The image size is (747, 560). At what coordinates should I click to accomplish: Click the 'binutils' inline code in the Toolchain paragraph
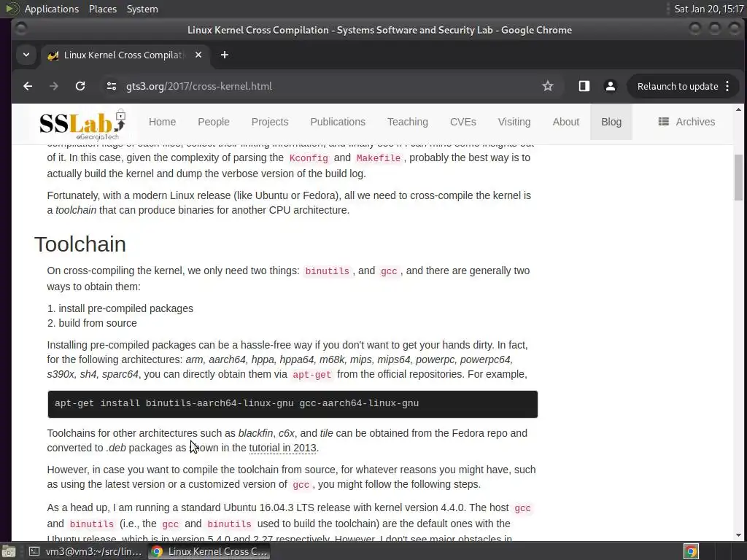328,271
